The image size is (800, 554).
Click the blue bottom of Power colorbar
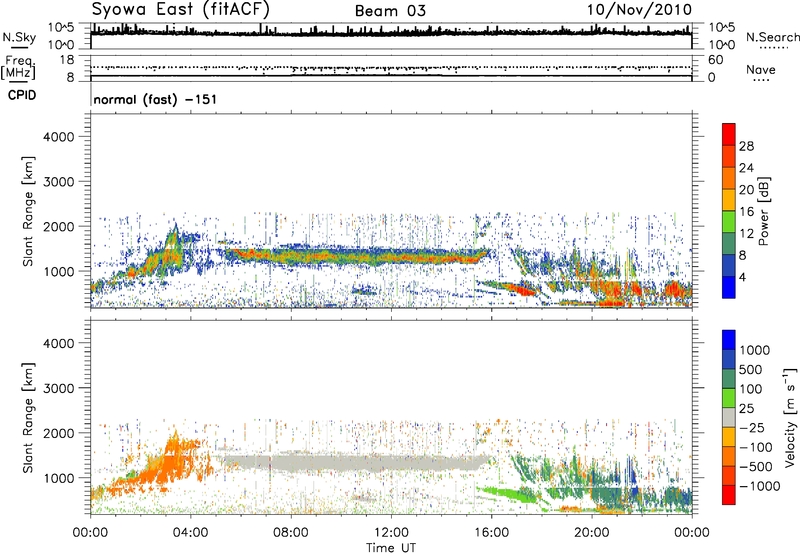point(729,287)
